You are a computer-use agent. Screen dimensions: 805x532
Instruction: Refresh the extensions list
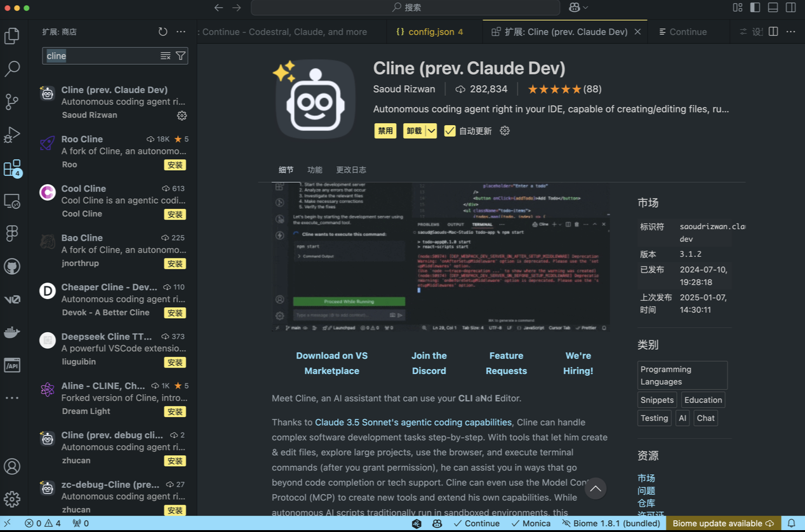click(163, 32)
